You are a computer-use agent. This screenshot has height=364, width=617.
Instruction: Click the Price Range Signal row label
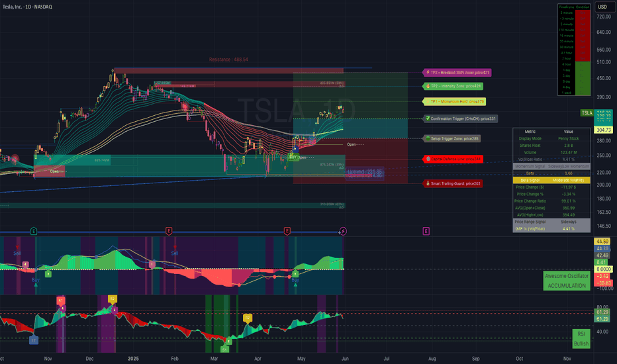click(530, 222)
